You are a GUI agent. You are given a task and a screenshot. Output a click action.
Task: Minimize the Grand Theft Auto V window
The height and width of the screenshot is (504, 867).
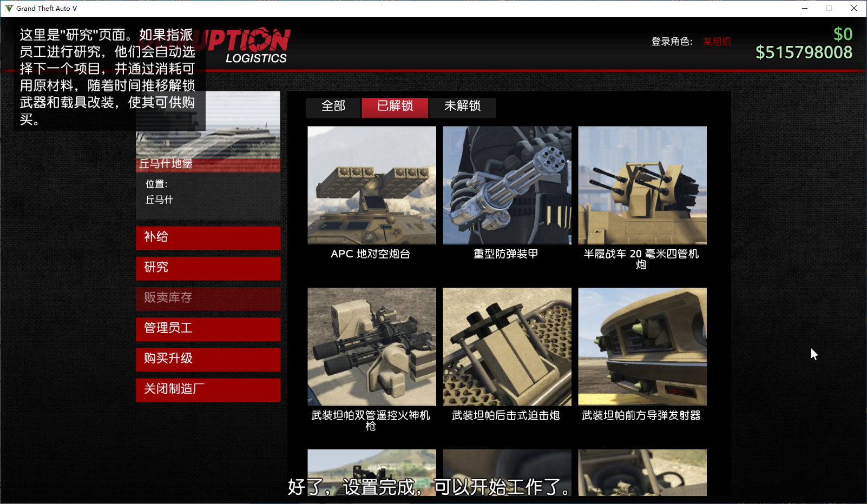tap(805, 8)
